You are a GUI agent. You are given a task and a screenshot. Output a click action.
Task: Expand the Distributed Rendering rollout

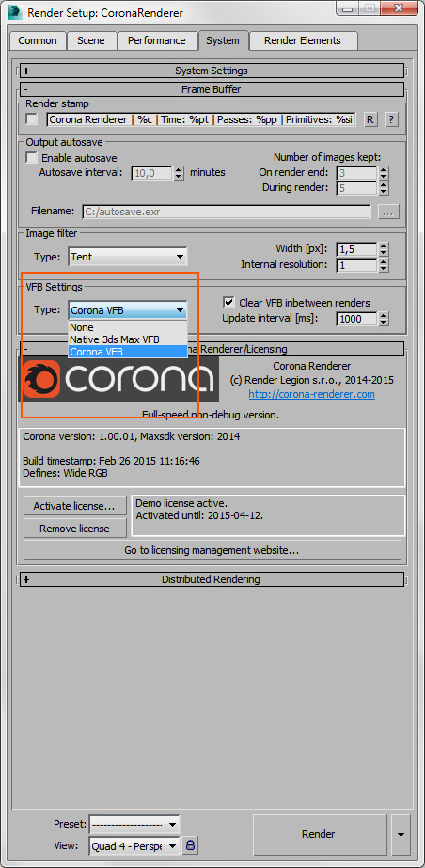[212, 579]
